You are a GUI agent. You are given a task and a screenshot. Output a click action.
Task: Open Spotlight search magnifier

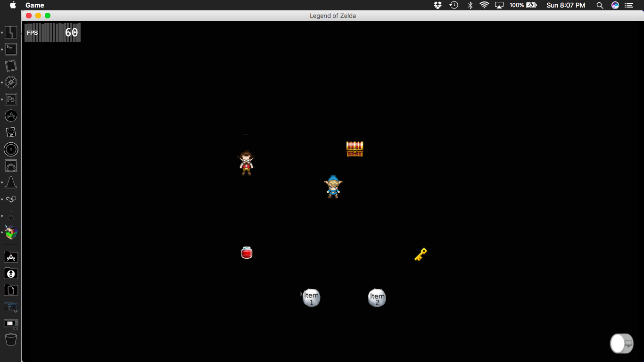pyautogui.click(x=600, y=5)
